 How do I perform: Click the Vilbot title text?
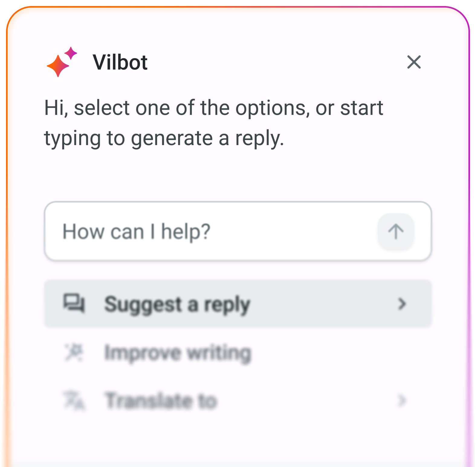(120, 62)
